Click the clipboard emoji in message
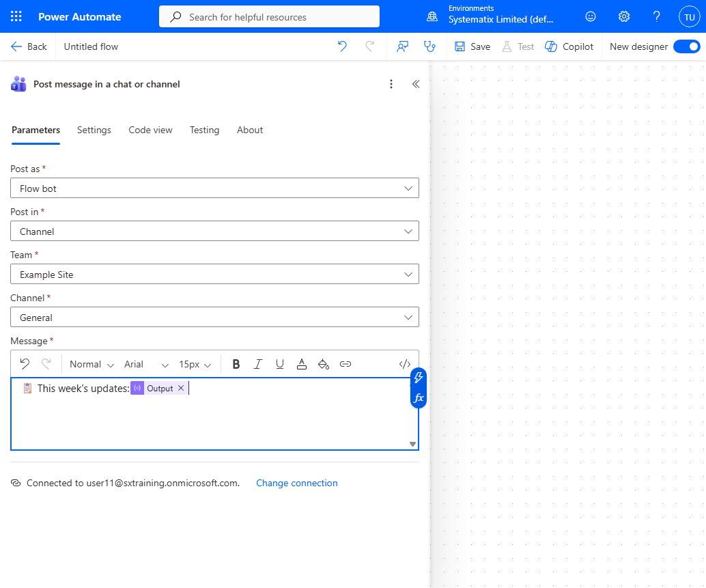This screenshot has width=706, height=588. point(27,388)
